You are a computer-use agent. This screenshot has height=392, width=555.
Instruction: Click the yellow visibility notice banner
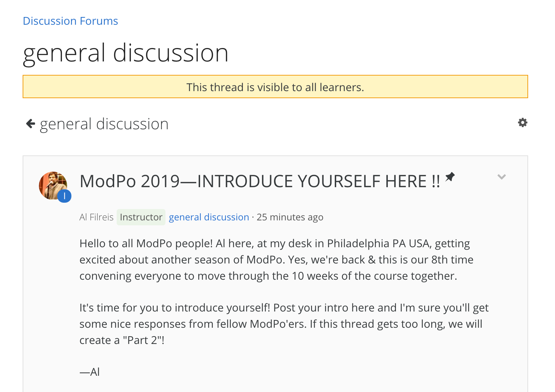click(275, 87)
